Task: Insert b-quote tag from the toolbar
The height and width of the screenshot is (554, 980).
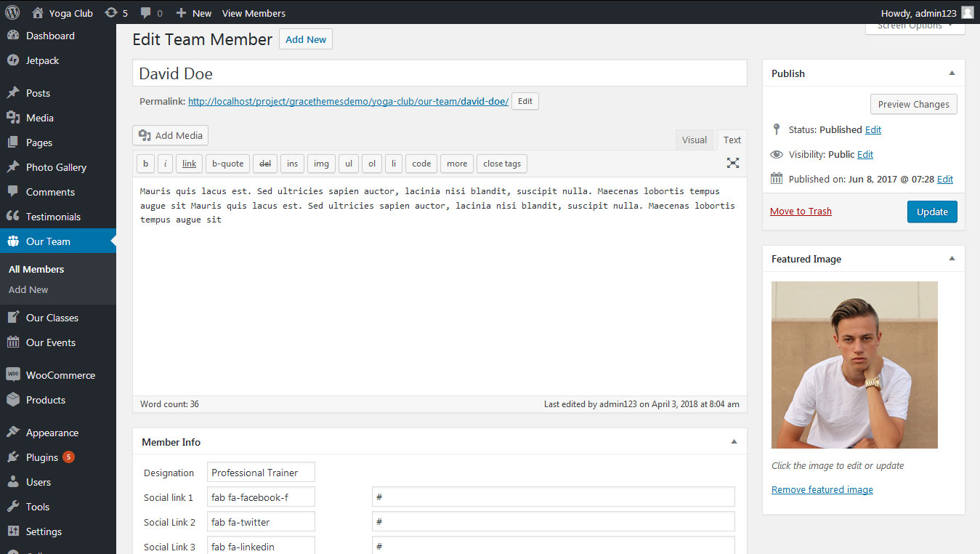Action: [227, 164]
